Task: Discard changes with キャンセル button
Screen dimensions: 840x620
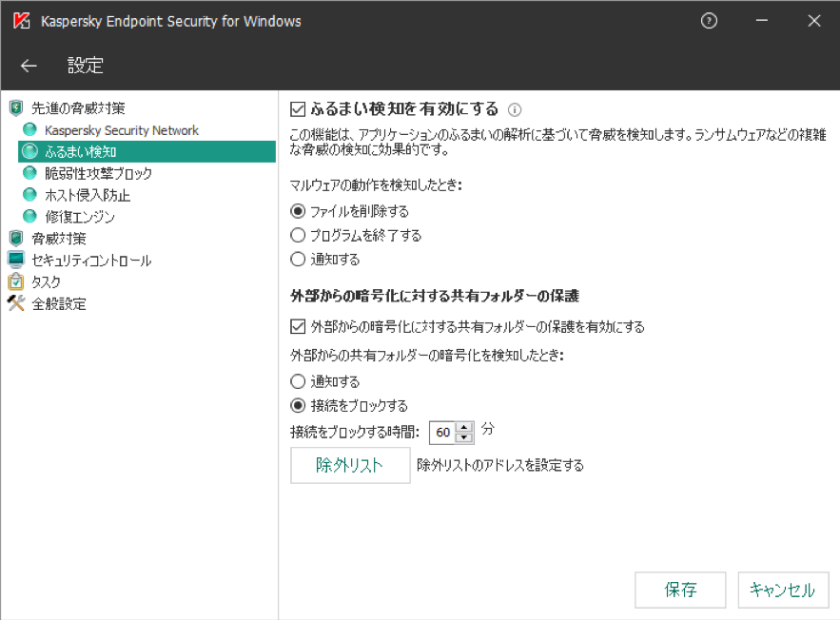Action: tap(783, 590)
